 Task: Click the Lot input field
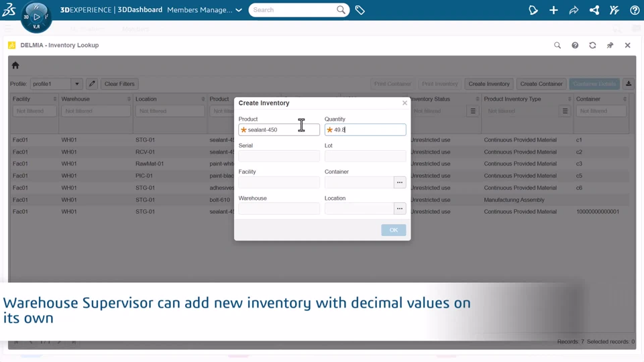click(x=365, y=156)
